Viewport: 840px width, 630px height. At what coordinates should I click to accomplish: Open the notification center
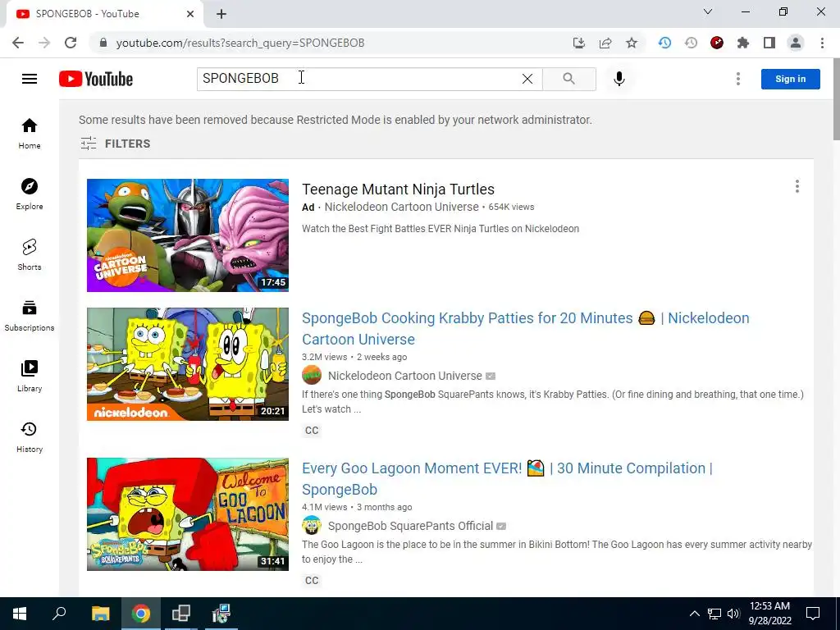click(813, 614)
